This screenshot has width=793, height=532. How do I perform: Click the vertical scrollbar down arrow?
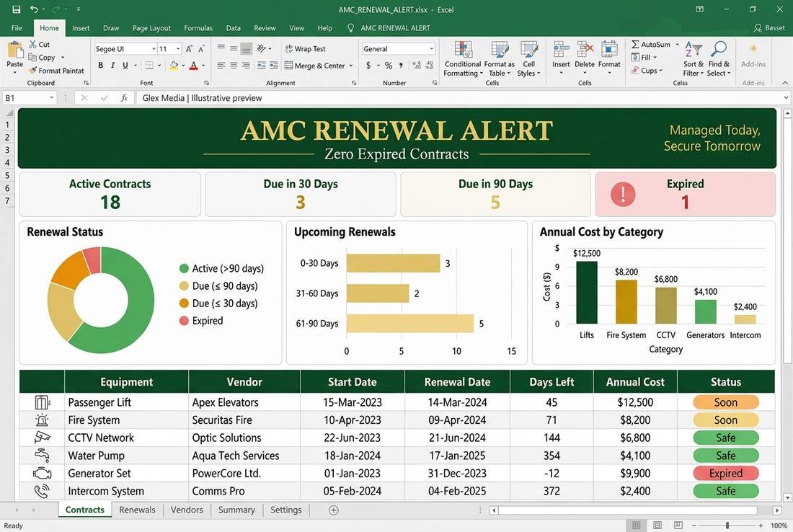click(x=787, y=497)
